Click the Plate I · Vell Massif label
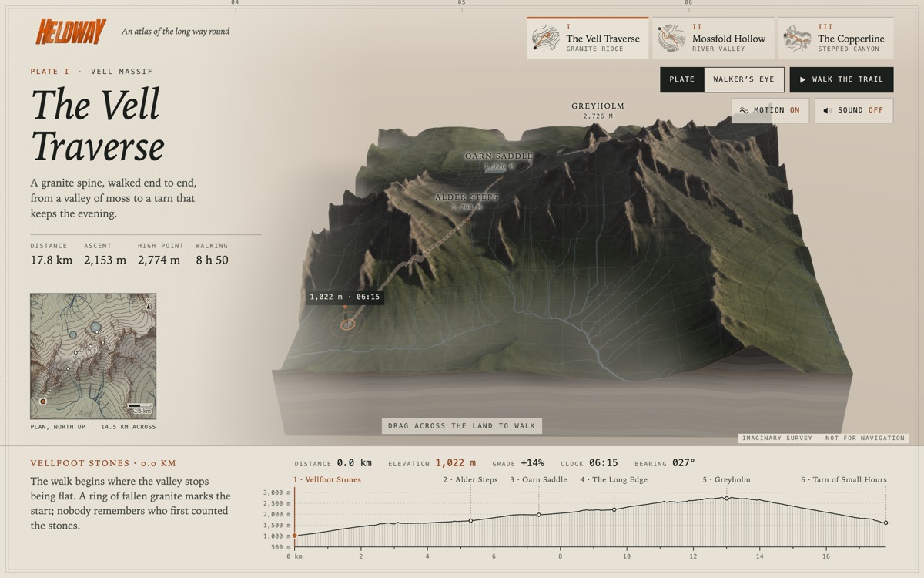924x578 pixels. coord(92,72)
